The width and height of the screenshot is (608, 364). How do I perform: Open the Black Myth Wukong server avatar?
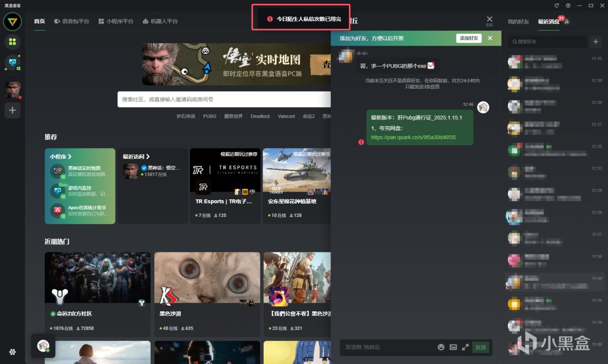(x=12, y=90)
